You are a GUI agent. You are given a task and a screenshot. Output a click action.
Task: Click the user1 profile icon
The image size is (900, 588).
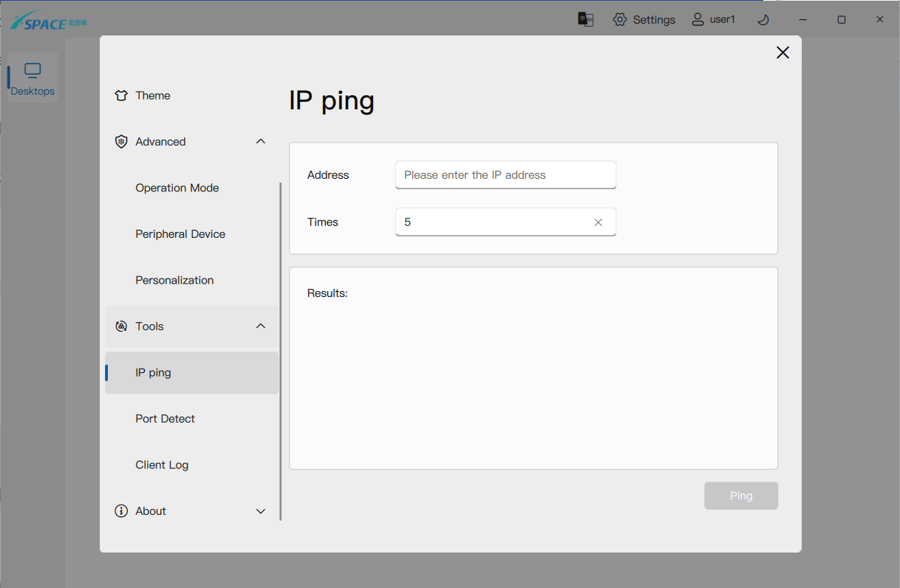tap(698, 19)
